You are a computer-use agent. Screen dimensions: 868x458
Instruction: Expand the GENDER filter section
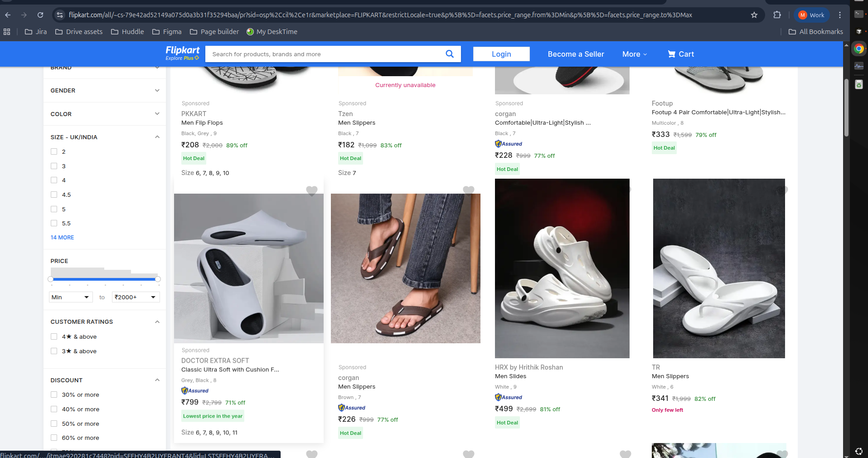click(x=105, y=90)
